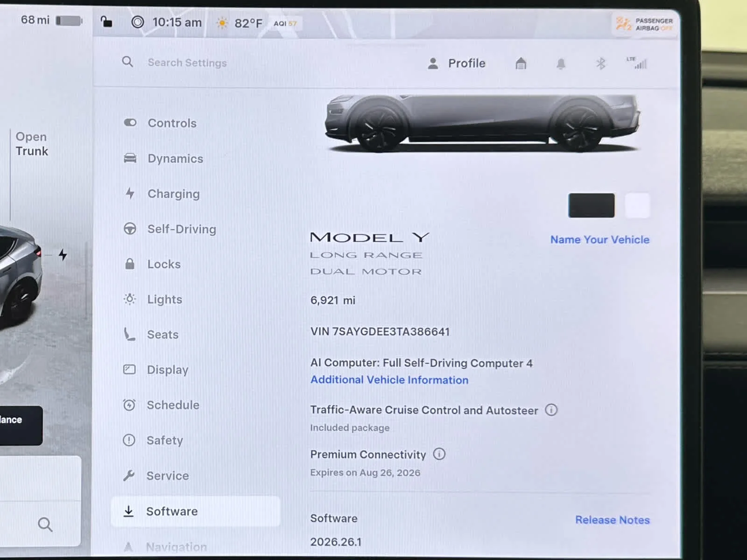
Task: Tap the battery level icon
Action: [69, 21]
